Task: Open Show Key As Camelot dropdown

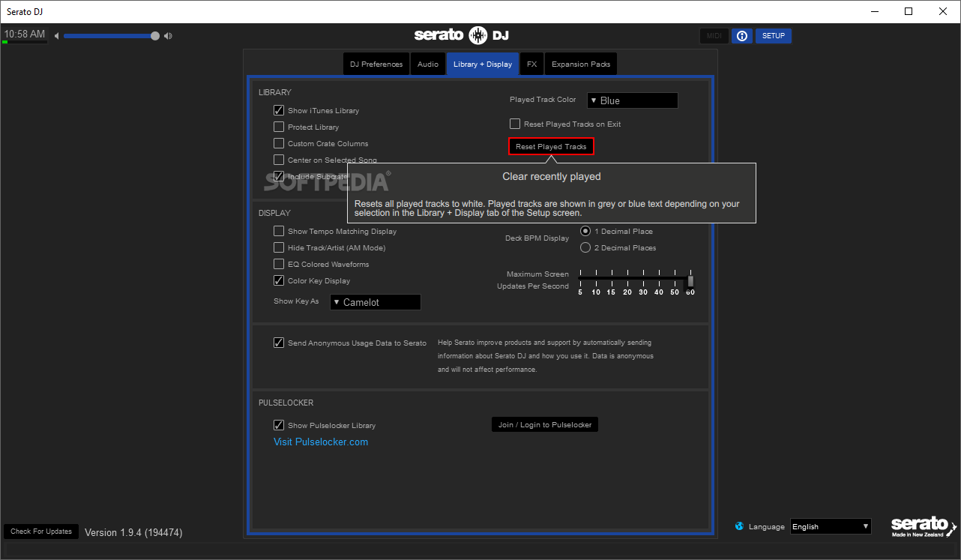Action: (x=375, y=302)
